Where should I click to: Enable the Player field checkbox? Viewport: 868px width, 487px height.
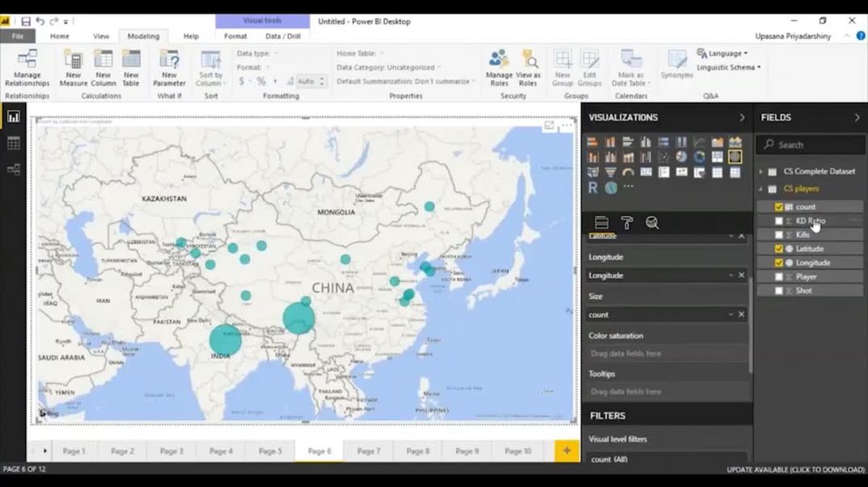(778, 277)
